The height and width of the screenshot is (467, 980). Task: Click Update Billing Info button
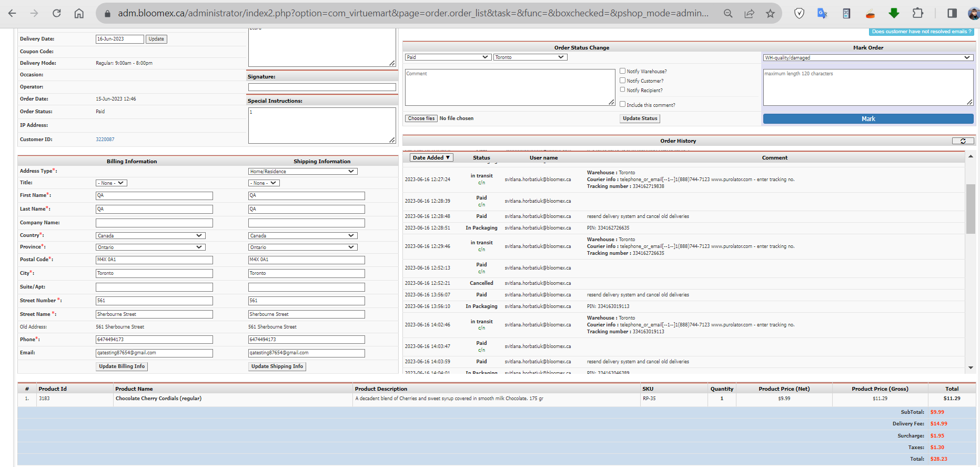(x=122, y=366)
